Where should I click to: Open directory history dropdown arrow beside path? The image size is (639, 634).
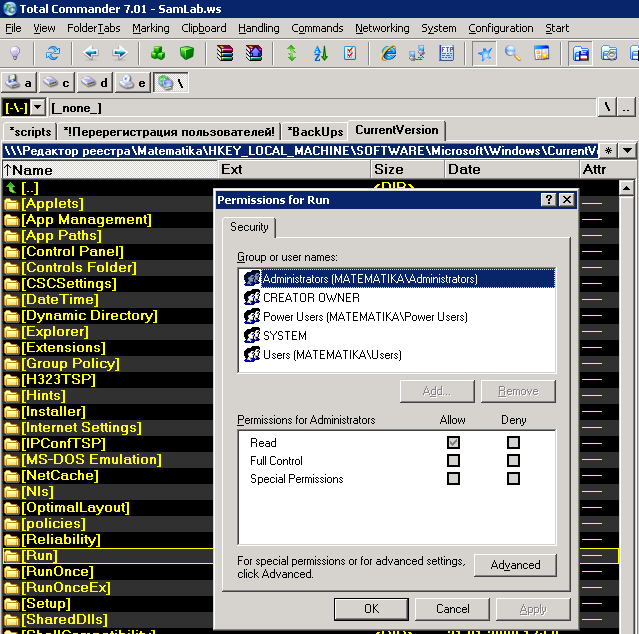click(x=628, y=151)
